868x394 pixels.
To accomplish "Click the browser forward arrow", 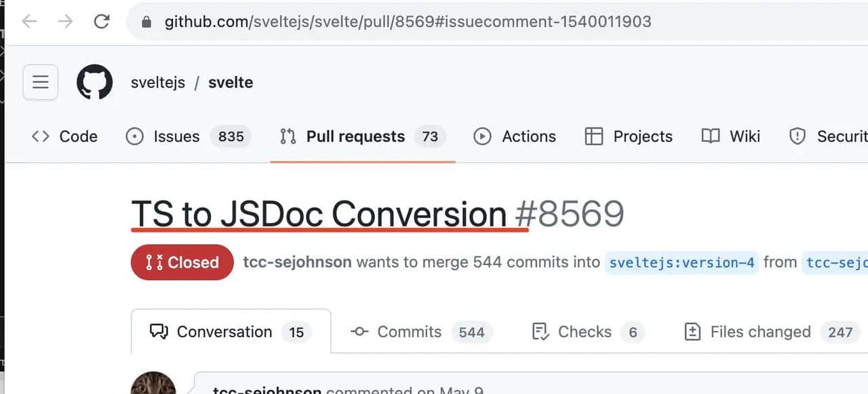I will coord(65,22).
